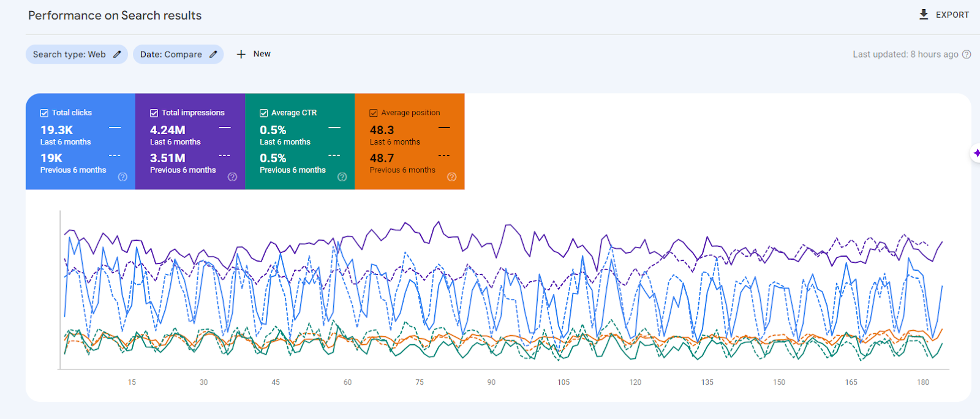
Task: Click help icon beside Last updated
Action: [x=967, y=54]
